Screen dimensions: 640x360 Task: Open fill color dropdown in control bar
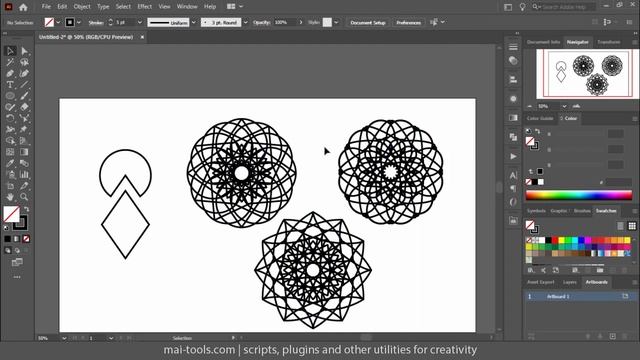tap(58, 22)
